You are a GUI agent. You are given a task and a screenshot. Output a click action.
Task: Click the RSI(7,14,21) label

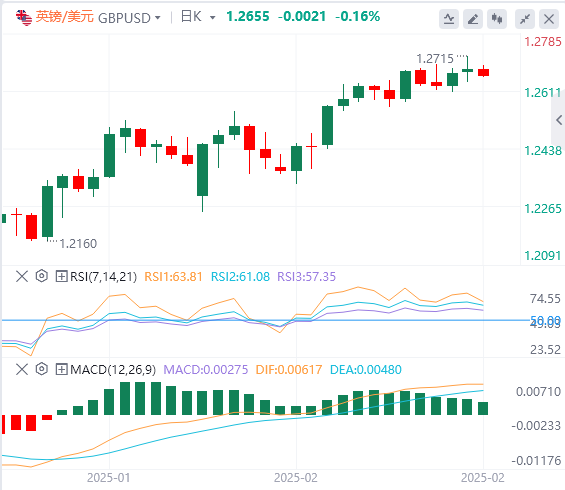(x=103, y=277)
